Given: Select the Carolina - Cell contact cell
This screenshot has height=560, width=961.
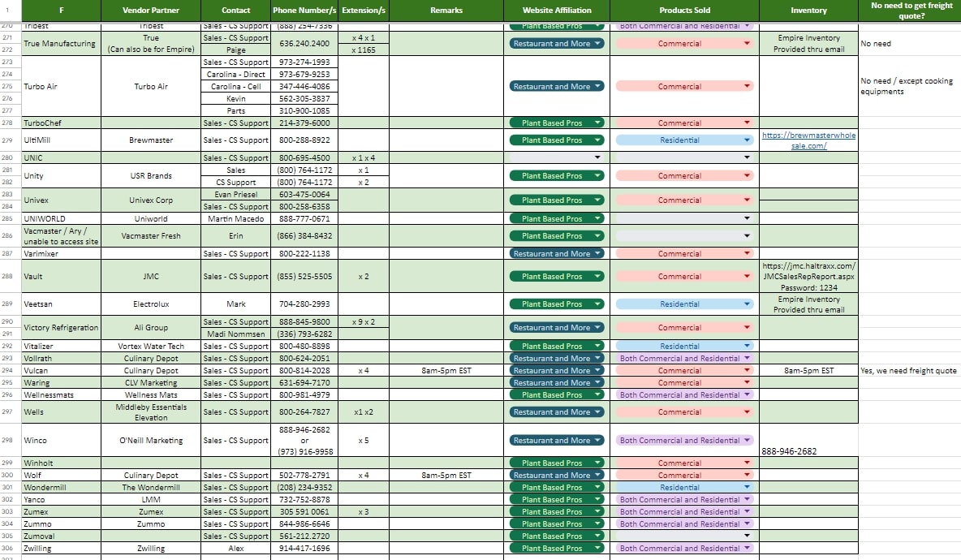Looking at the screenshot, I should [x=236, y=86].
